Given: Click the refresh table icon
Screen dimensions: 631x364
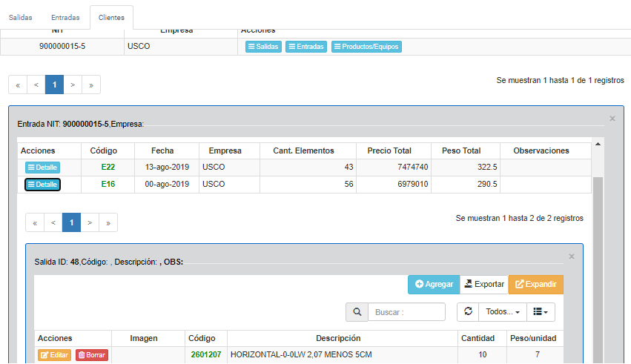Looking at the screenshot, I should pyautogui.click(x=468, y=312).
